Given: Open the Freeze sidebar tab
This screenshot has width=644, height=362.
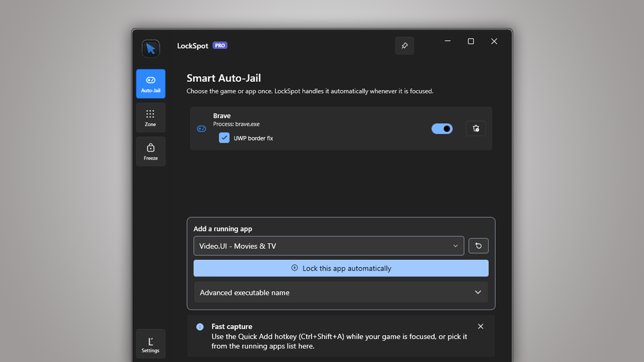Looking at the screenshot, I should click(151, 152).
